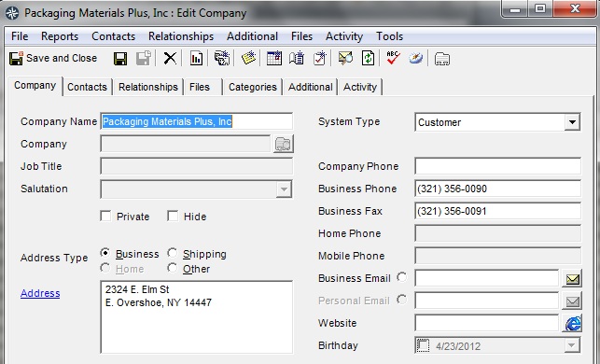Viewport: 600px width, 364px height.
Task: Select the Company tab
Action: pyautogui.click(x=35, y=86)
